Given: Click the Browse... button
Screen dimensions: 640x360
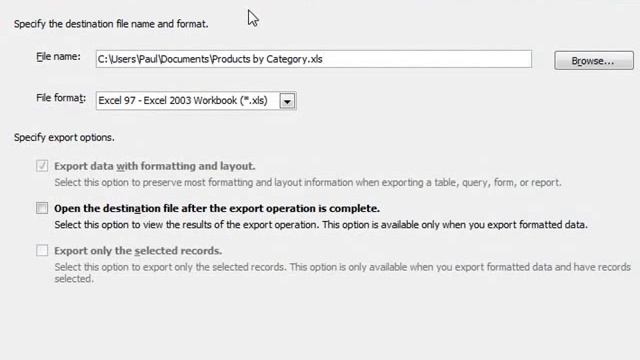Looking at the screenshot, I should click(x=594, y=60).
